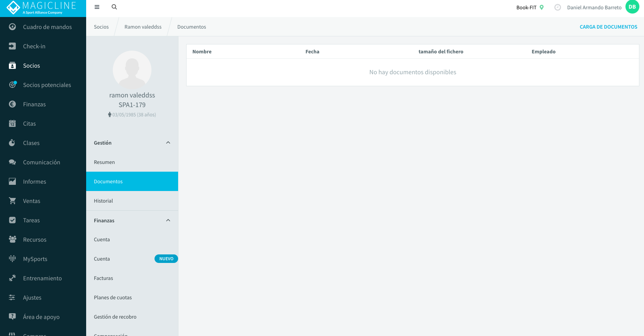Image resolution: width=644 pixels, height=336 pixels.
Task: Click the member name ramon valeddss
Action: (x=132, y=95)
